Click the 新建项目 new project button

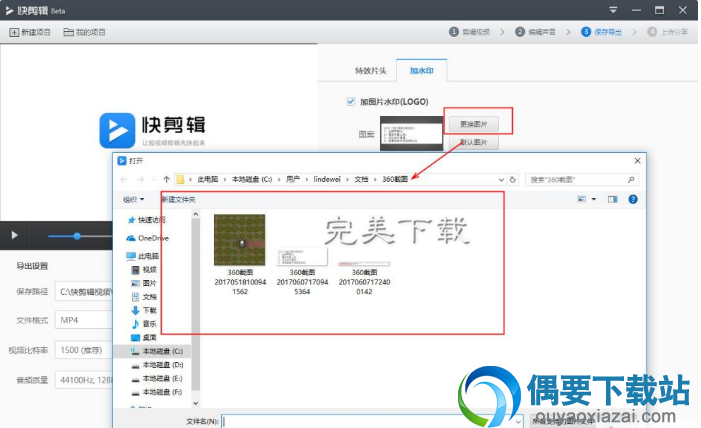coord(30,32)
